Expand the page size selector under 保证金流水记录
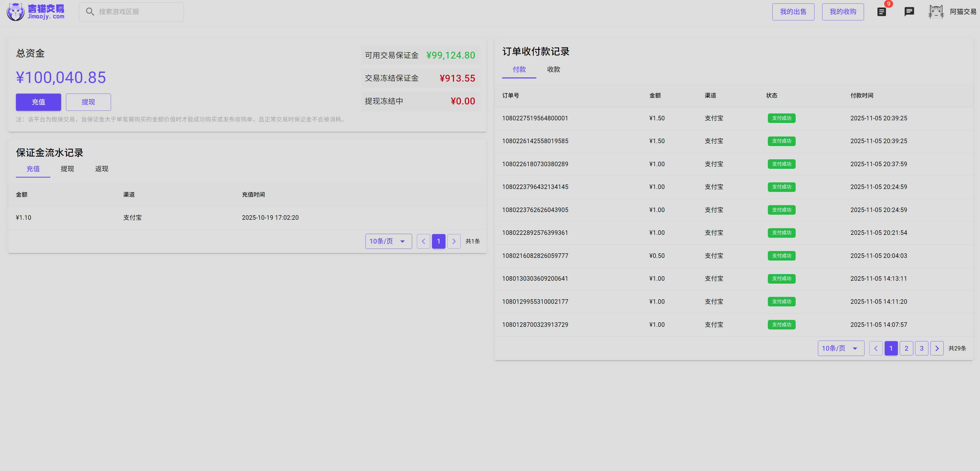This screenshot has height=471, width=980. [388, 241]
